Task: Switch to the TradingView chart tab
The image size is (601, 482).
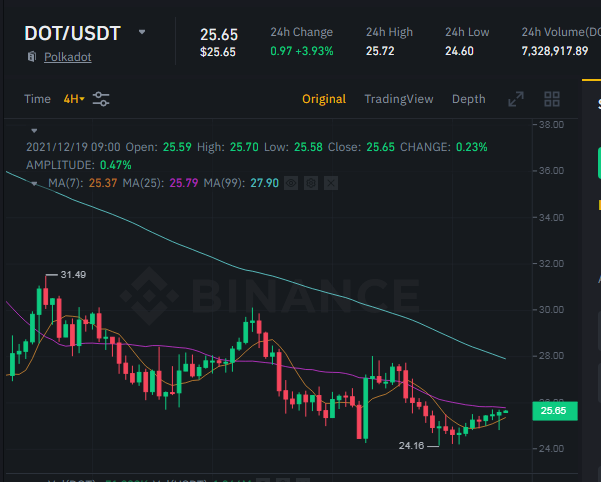Action: (x=399, y=99)
